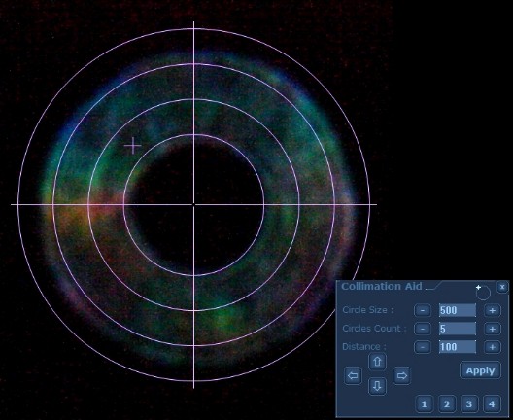The width and height of the screenshot is (513, 420).
Task: Click the right arrow move button
Action: (402, 375)
